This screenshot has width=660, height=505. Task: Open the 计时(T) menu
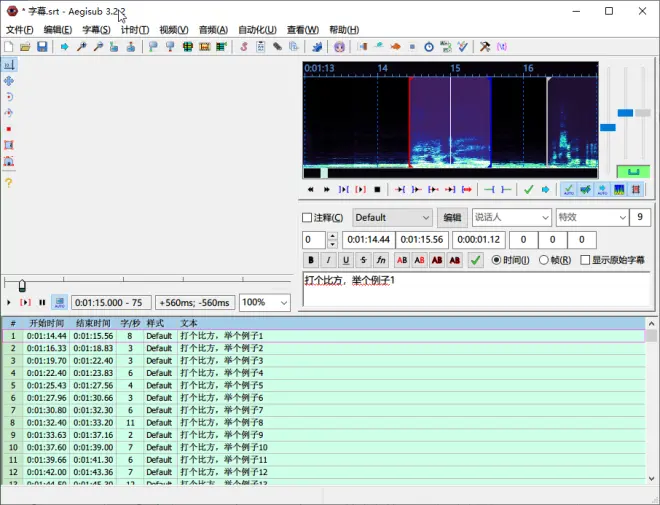[x=135, y=30]
